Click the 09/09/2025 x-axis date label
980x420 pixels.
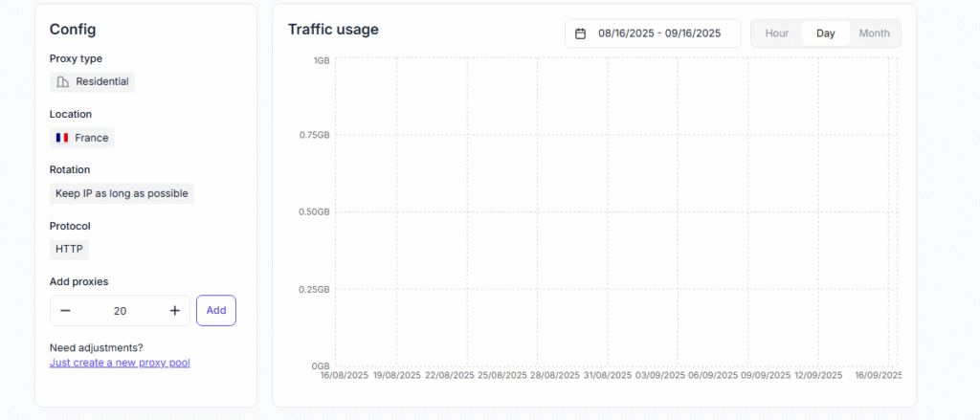(766, 376)
